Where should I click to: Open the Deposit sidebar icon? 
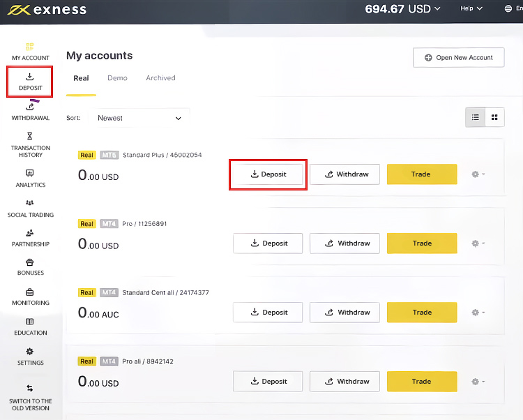[x=30, y=81]
